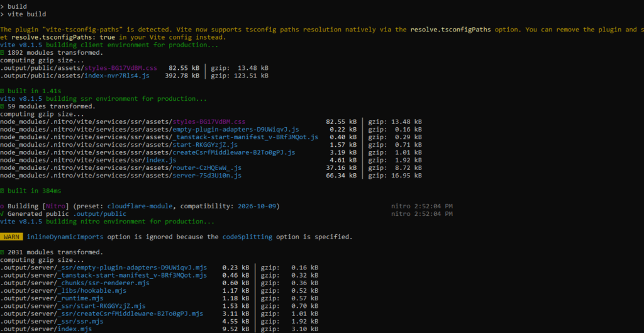Click the 'cloudflare-module' preset text
This screenshot has width=644, height=333.
pos(140,206)
